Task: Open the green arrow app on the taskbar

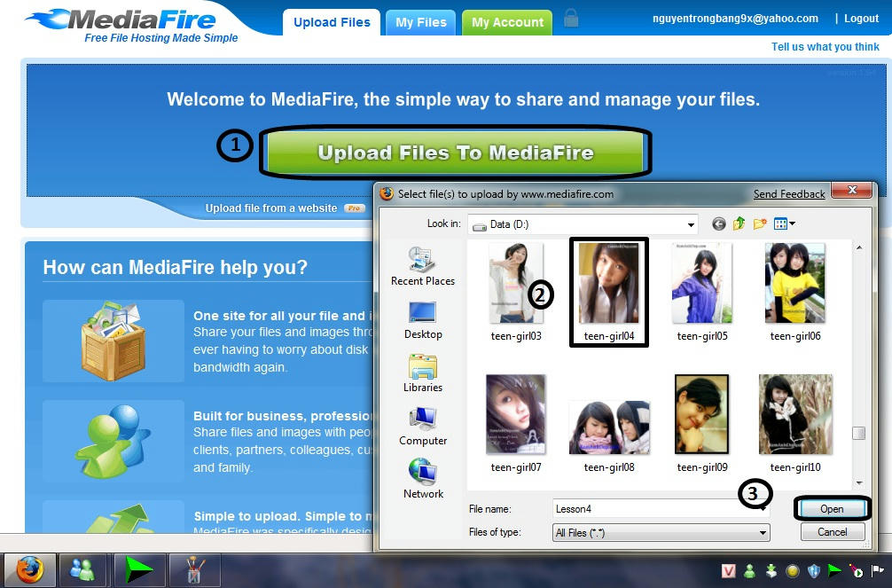Action: [x=139, y=569]
